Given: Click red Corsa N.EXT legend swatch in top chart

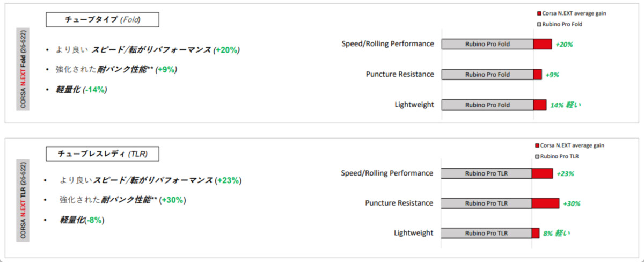Looking at the screenshot, I should (539, 12).
